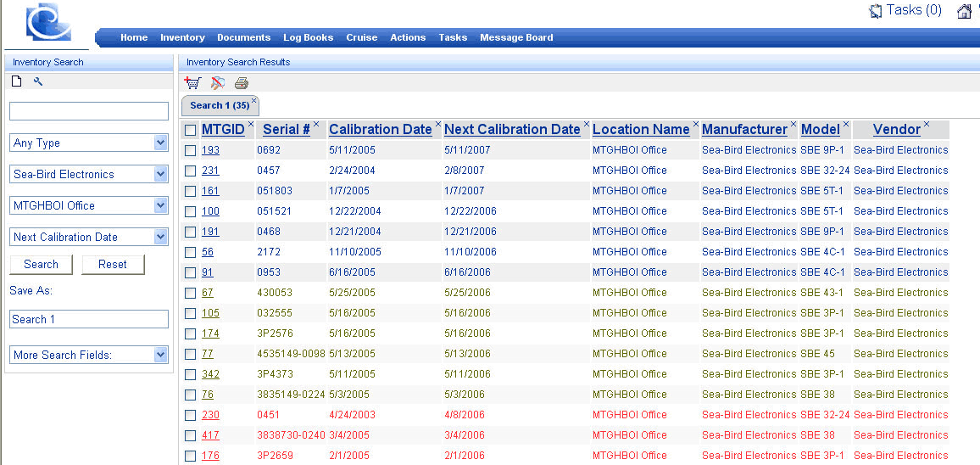This screenshot has width=980, height=465.
Task: Click the add to cart icon
Action: [x=193, y=82]
